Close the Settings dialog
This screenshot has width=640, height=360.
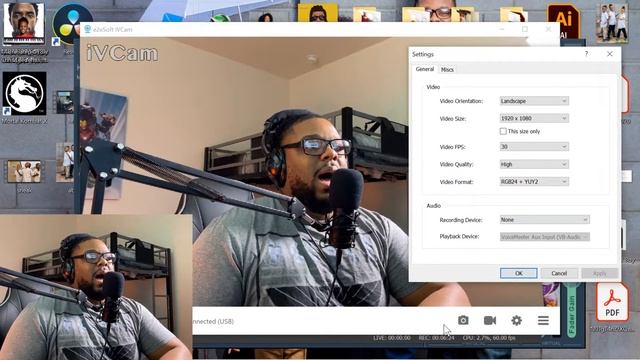pyautogui.click(x=609, y=54)
